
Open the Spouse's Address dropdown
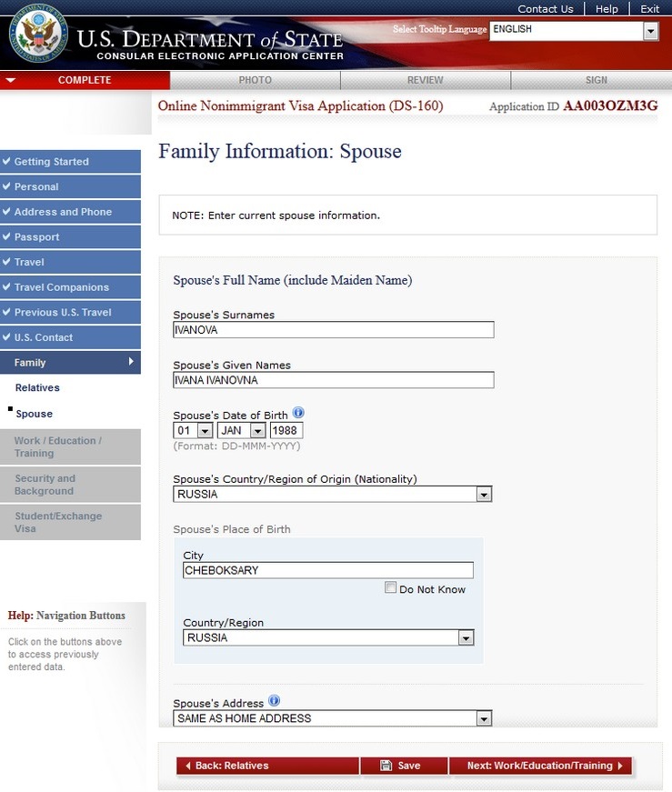click(x=333, y=718)
